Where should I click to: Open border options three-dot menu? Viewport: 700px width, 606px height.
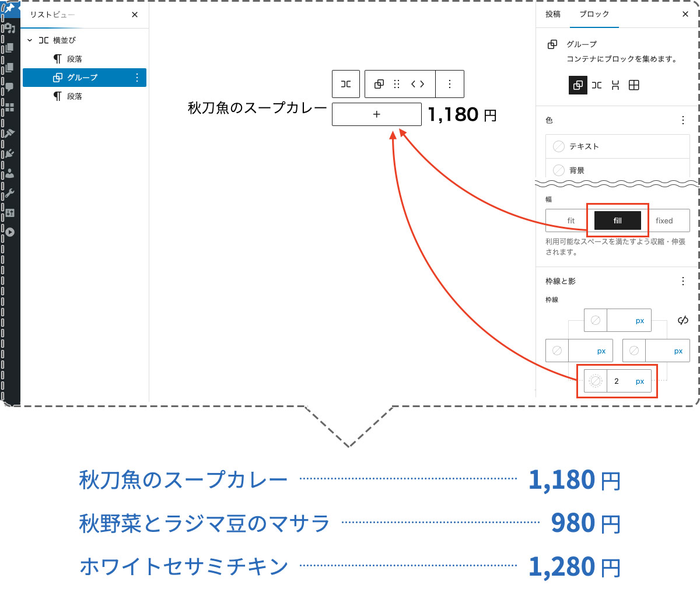pyautogui.click(x=683, y=281)
